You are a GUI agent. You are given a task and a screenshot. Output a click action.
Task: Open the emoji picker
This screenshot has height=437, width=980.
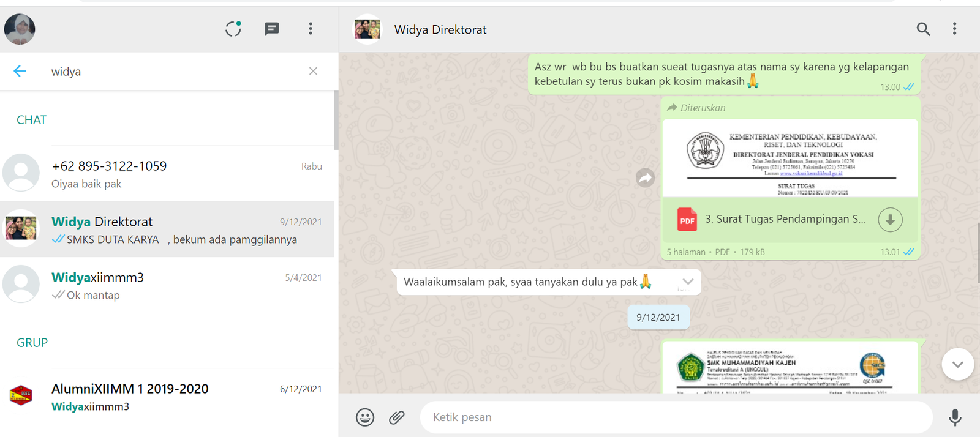(365, 417)
